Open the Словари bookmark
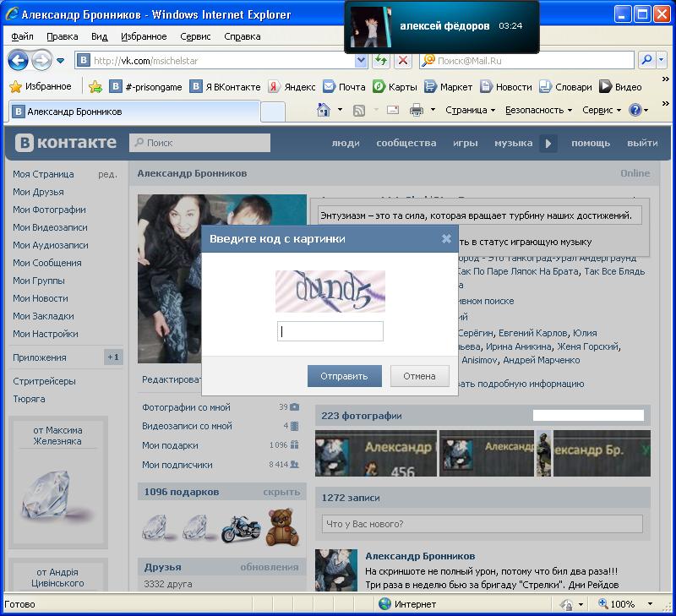Viewport: 676px width, 616px height. (x=565, y=87)
